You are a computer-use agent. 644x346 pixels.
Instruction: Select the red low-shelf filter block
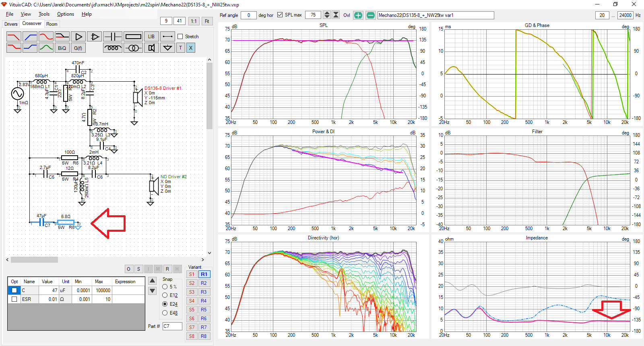pyautogui.click(x=14, y=48)
